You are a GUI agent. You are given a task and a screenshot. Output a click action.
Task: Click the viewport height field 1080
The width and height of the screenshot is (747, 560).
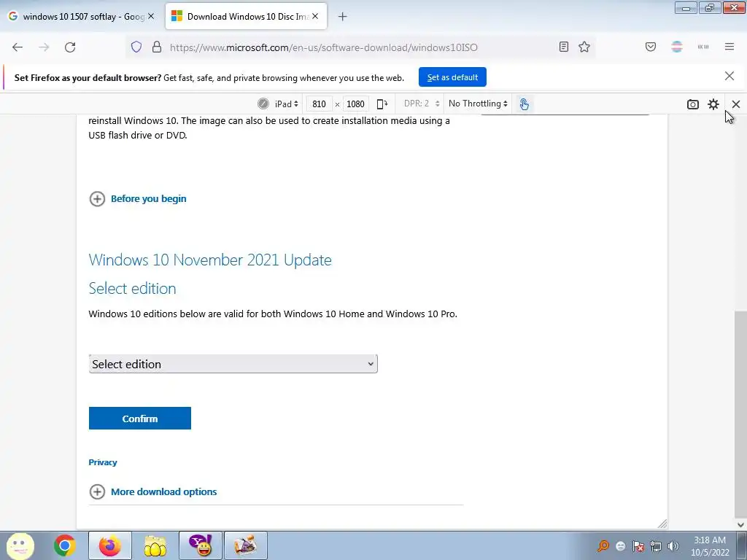pos(355,104)
